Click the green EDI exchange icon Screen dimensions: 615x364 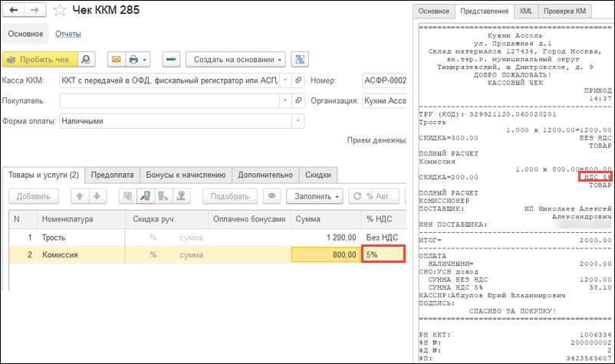point(170,60)
